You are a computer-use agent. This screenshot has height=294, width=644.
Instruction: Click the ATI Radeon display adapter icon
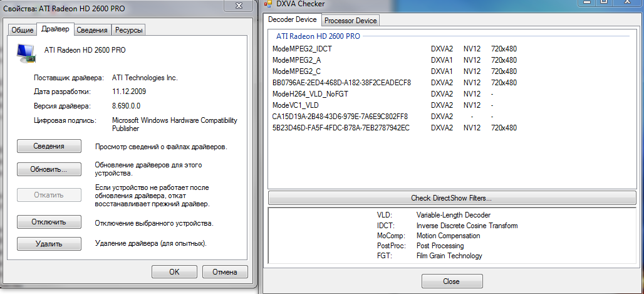pos(26,53)
